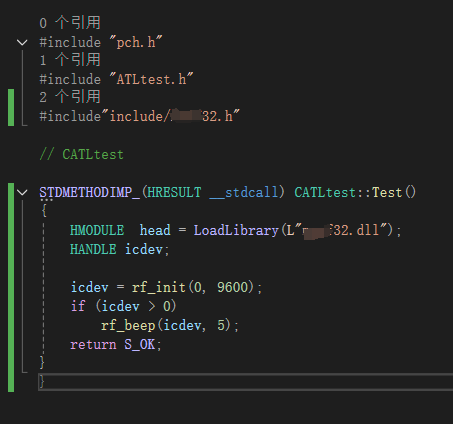Image resolution: width=453 pixels, height=424 pixels.
Task: Collapse the CATLtest::Test function chevron
Action: (x=22, y=192)
